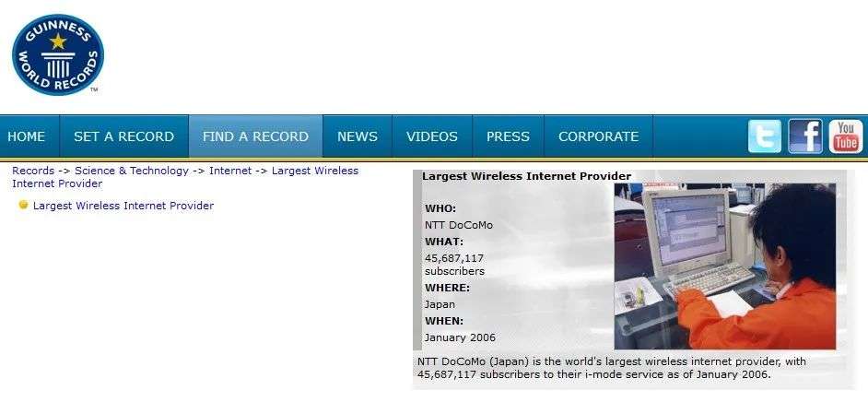
Task: Open the NEWS menu item
Action: coord(358,136)
